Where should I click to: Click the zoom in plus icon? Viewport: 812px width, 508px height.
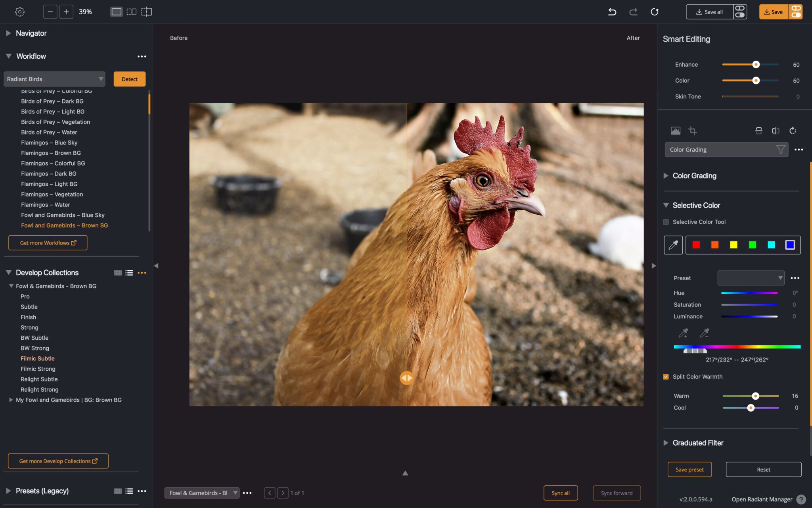click(x=66, y=12)
